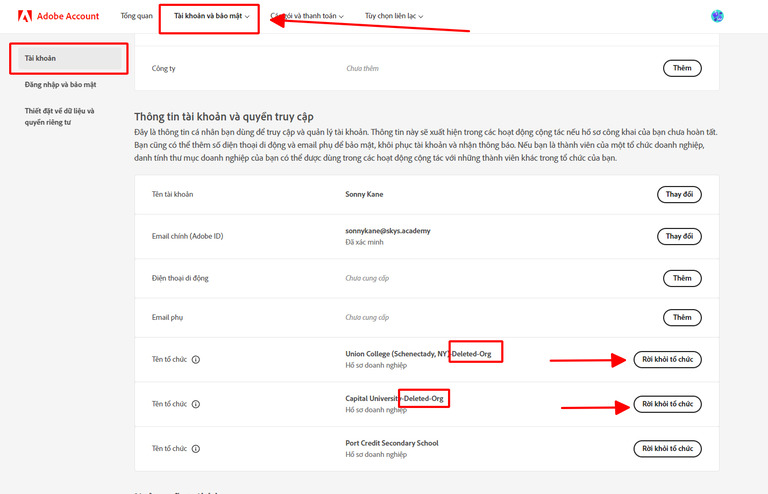Expand Tài khoản và bảo mật menu
The height and width of the screenshot is (494, 768).
click(x=212, y=16)
